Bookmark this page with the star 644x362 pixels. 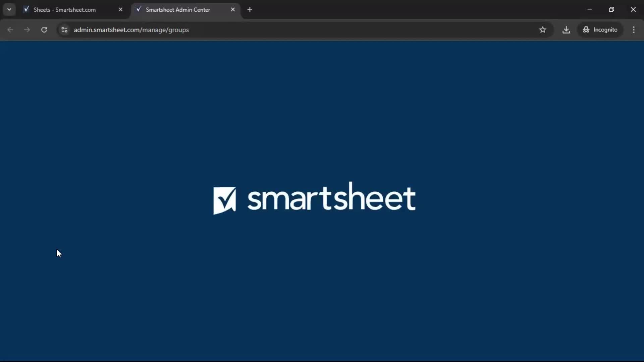543,30
